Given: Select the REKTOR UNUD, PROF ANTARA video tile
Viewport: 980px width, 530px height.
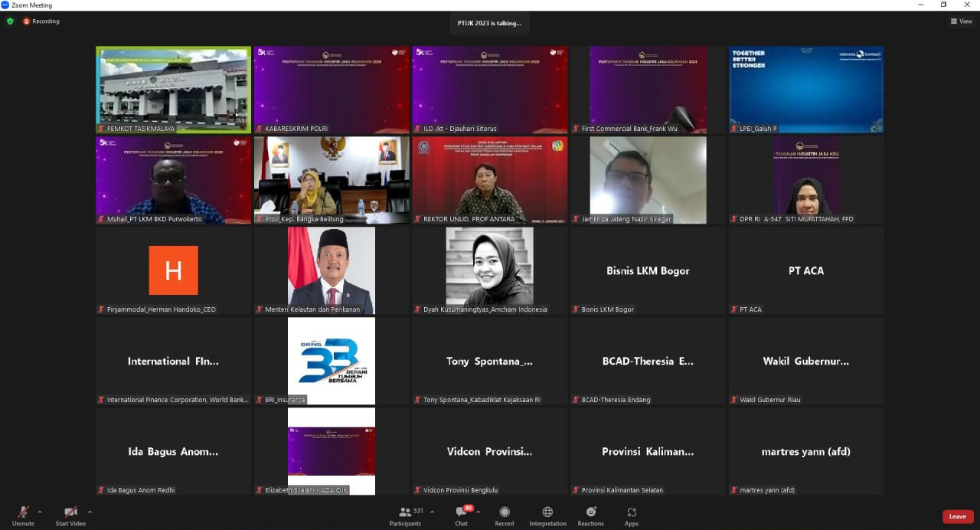Looking at the screenshot, I should click(490, 180).
